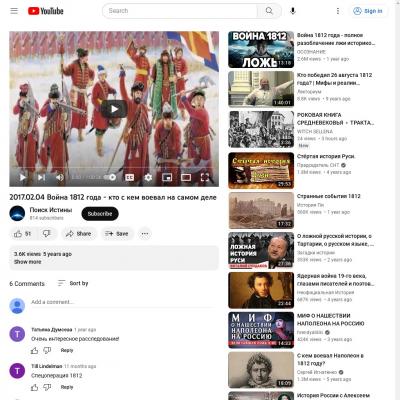Viewport: 400px width, 400px height.
Task: Like Татьяна Думнова's comment
Action: (34, 350)
